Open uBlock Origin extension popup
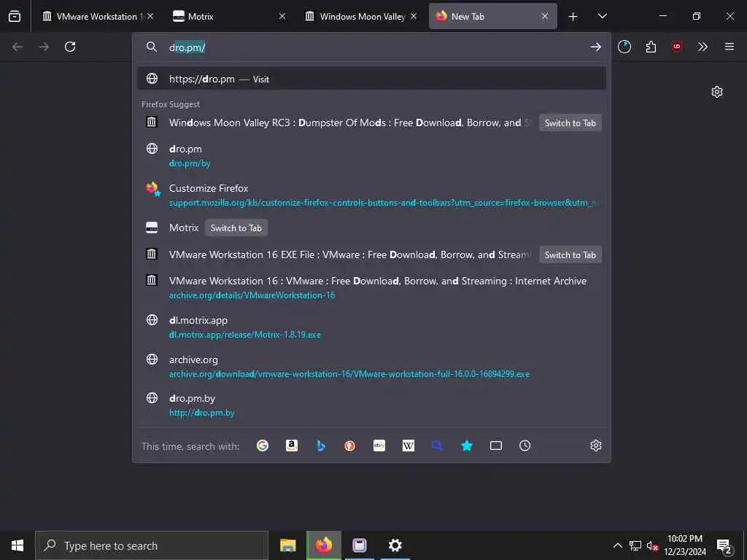 [676, 47]
